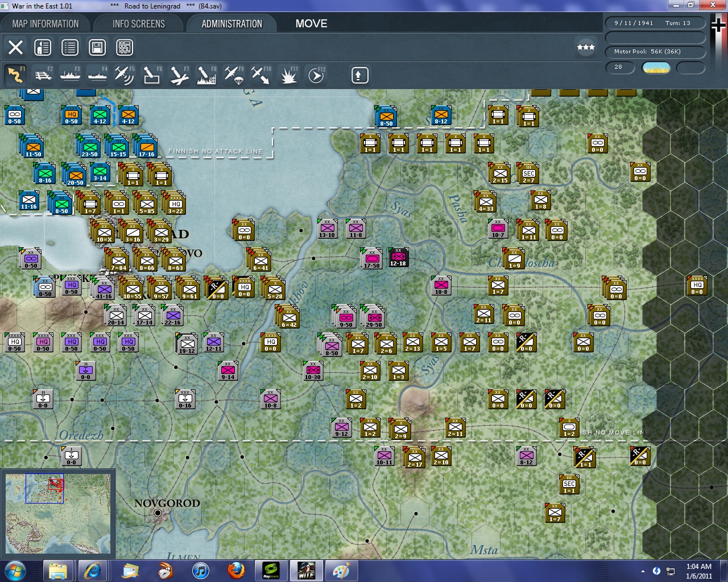Select Naval Transport mode F3
The width and height of the screenshot is (728, 582).
click(x=70, y=75)
